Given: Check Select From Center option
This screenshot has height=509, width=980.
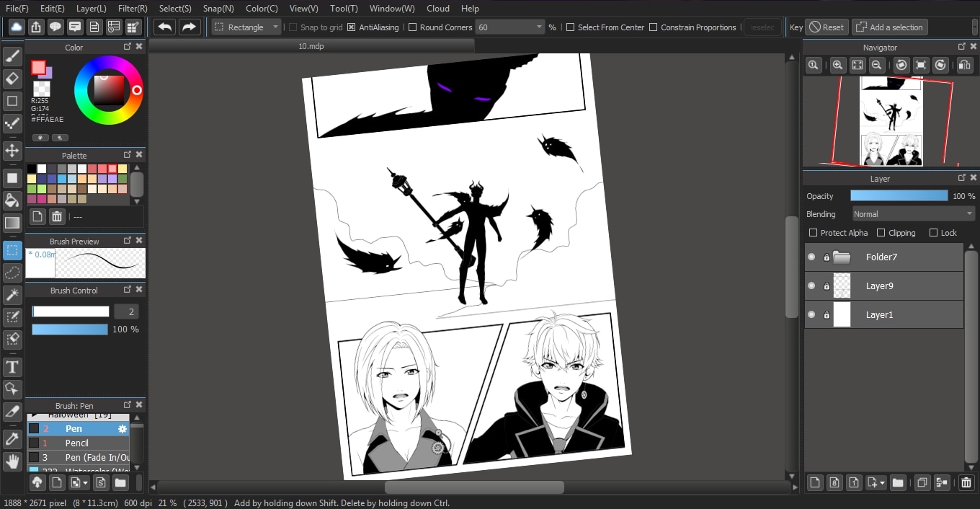Looking at the screenshot, I should (571, 27).
